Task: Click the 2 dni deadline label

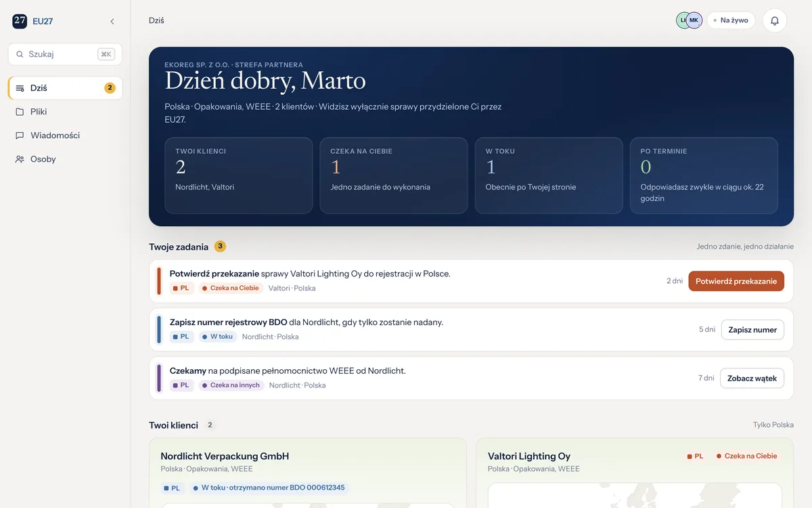Action: (675, 281)
